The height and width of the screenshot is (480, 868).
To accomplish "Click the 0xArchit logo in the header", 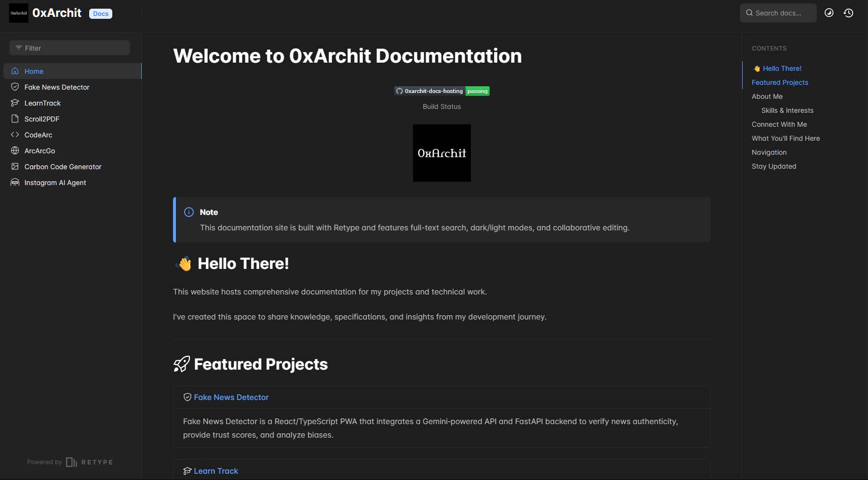I will 19,13.
